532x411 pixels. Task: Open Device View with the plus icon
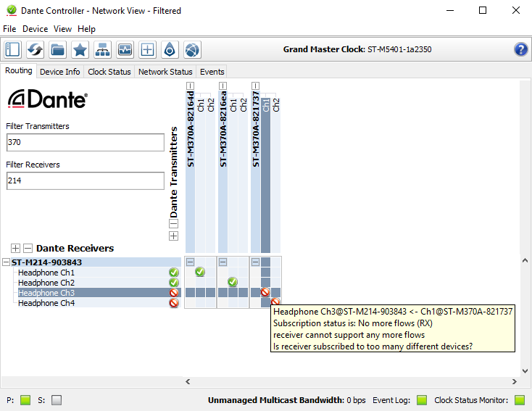click(147, 49)
